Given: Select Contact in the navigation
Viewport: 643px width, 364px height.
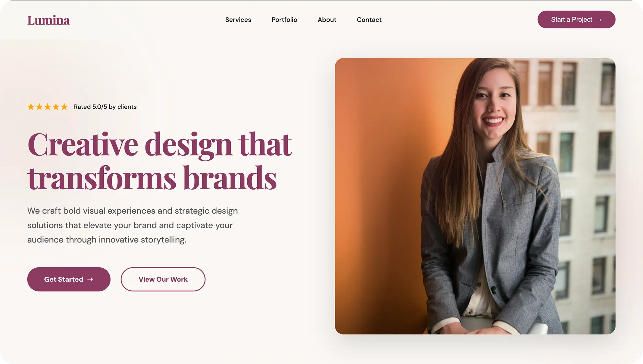Looking at the screenshot, I should click(x=369, y=20).
